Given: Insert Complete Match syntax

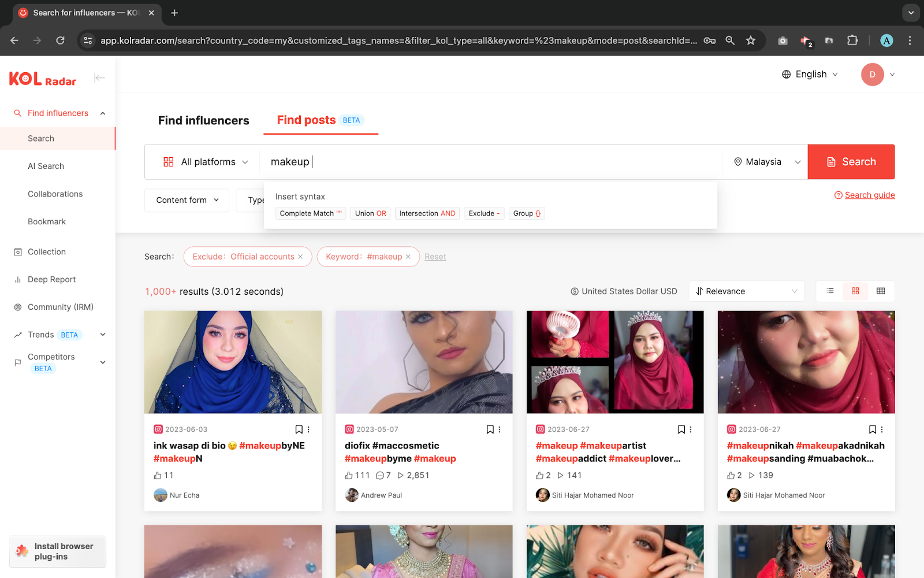Looking at the screenshot, I should [311, 213].
